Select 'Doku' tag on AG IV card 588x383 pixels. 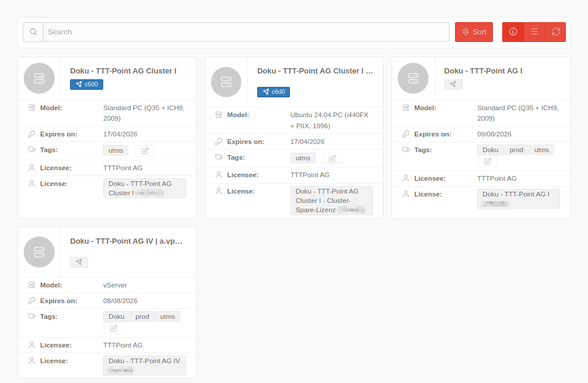117,317
